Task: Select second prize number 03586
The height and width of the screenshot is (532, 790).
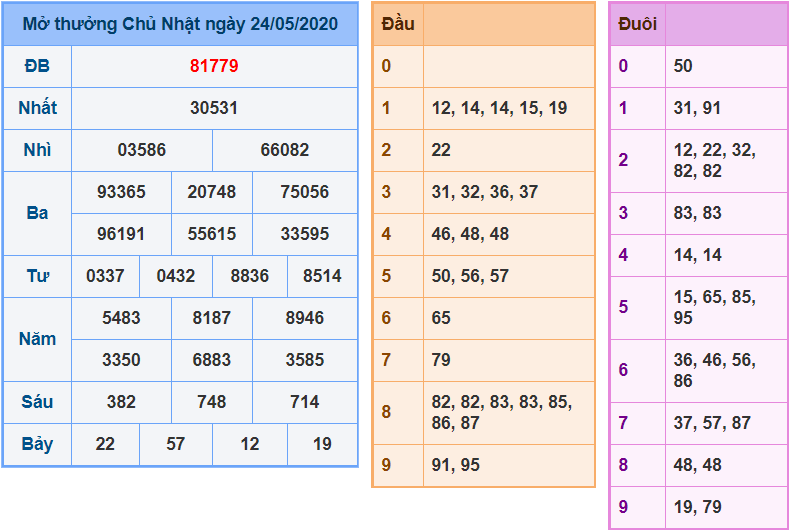Action: point(142,150)
